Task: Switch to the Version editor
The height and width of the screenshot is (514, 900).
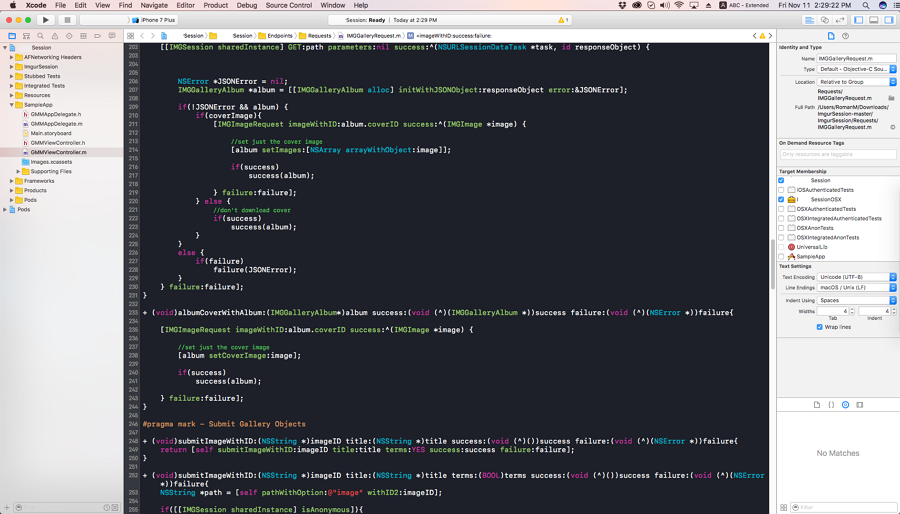Action: 840,20
